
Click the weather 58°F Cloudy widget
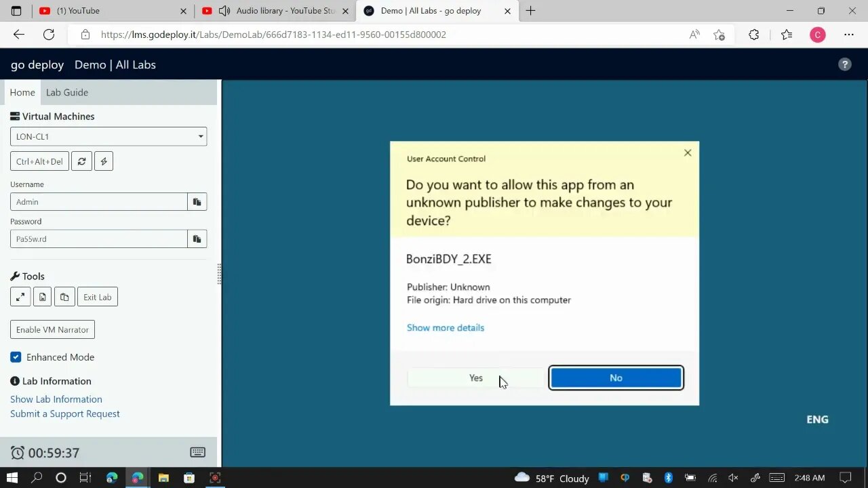pyautogui.click(x=552, y=478)
